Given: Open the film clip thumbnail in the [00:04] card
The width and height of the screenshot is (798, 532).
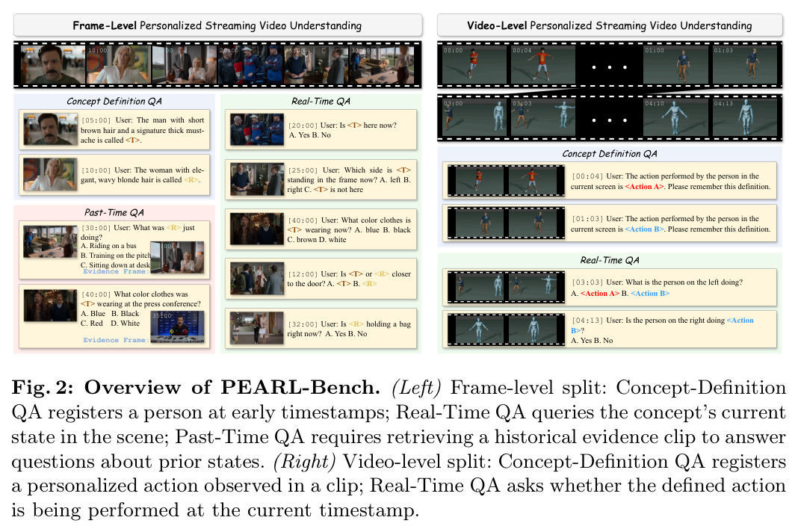Looking at the screenshot, I should (x=506, y=181).
